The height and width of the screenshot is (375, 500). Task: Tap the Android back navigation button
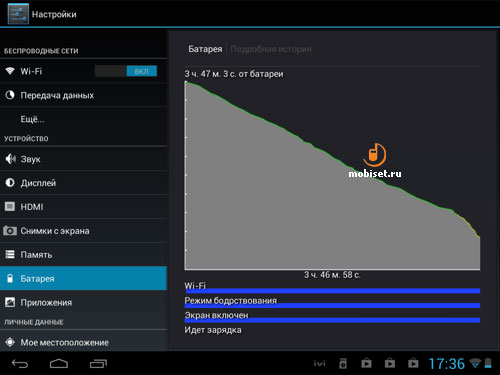pos(20,364)
